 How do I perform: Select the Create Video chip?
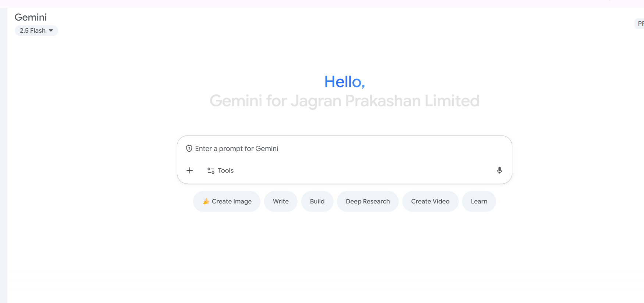point(430,201)
